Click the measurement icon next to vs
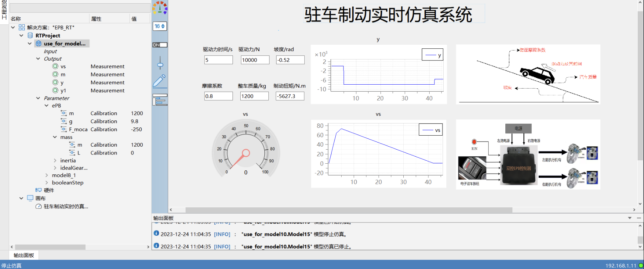The width and height of the screenshot is (644, 269). [55, 67]
